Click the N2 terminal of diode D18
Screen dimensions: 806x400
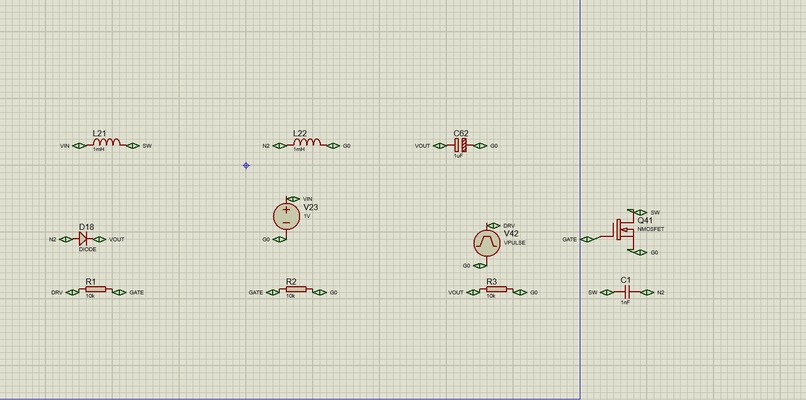pyautogui.click(x=66, y=239)
